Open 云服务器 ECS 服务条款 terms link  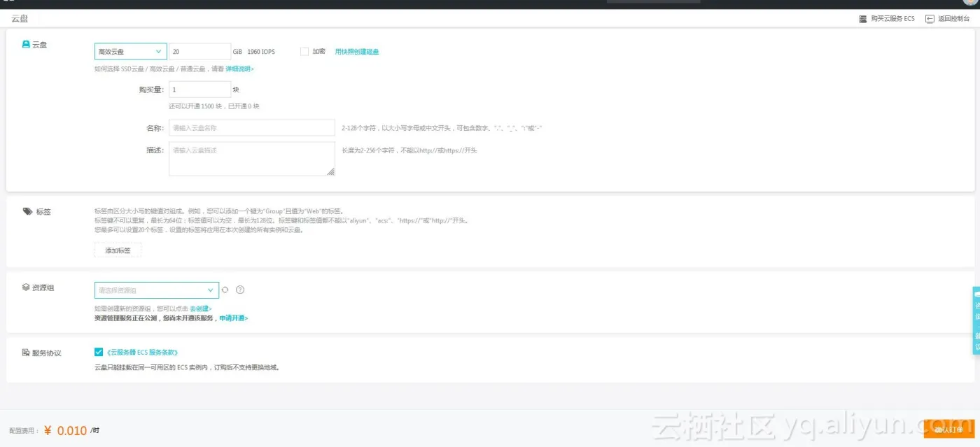[142, 353]
